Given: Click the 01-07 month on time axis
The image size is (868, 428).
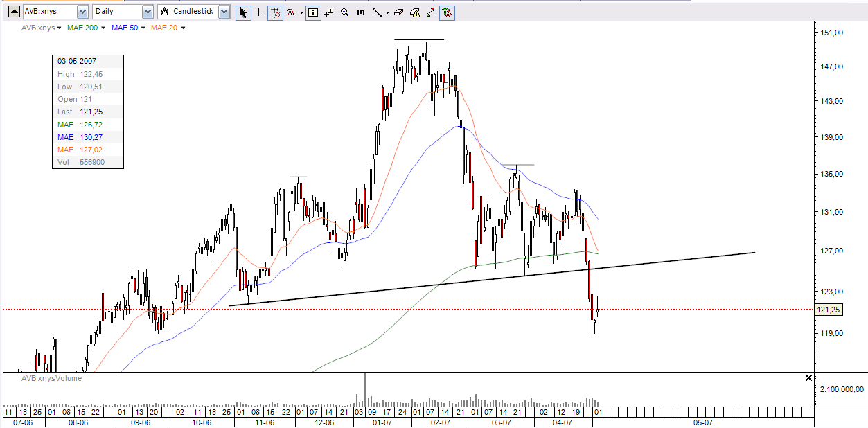Looking at the screenshot, I should [382, 422].
